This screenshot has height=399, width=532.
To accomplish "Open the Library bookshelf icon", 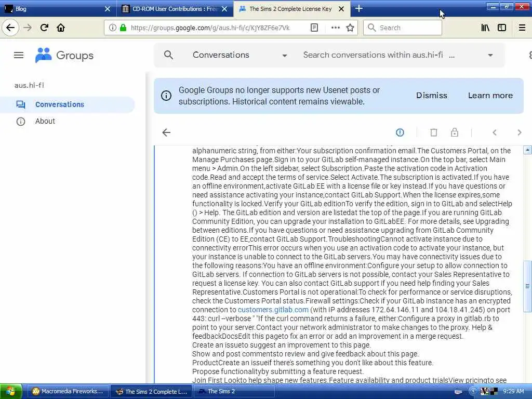I will [x=485, y=28].
